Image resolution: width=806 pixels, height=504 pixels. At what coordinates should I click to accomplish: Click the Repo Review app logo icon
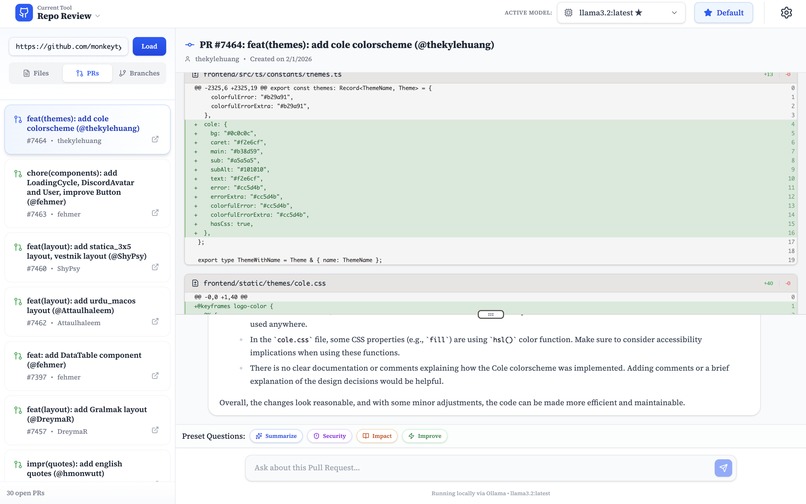24,12
